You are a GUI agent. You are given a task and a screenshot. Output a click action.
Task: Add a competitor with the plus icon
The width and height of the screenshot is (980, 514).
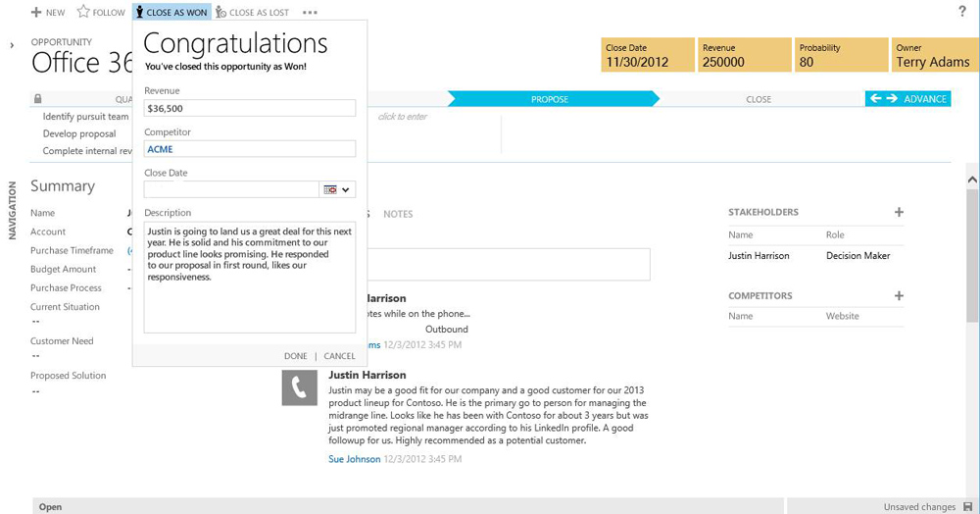899,295
